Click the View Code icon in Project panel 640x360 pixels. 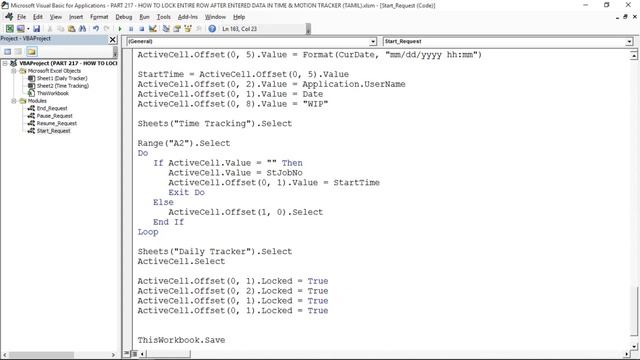pos(7,51)
